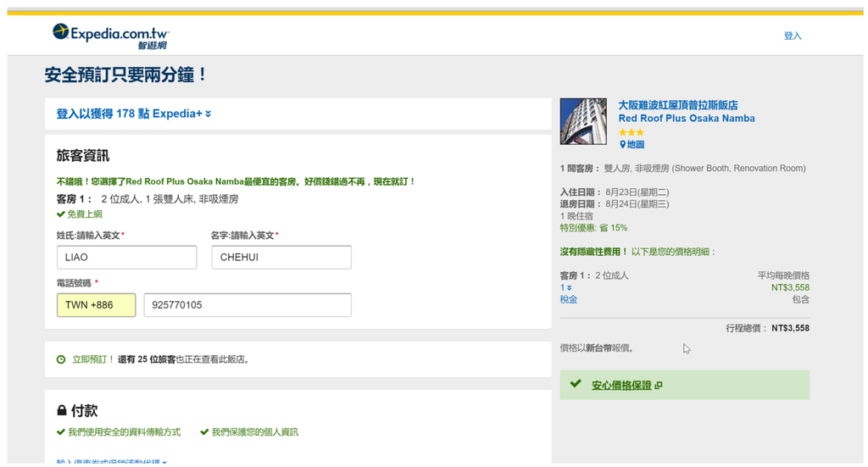Click the 免費上網 text
This screenshot has height=467, width=868.
tap(85, 214)
